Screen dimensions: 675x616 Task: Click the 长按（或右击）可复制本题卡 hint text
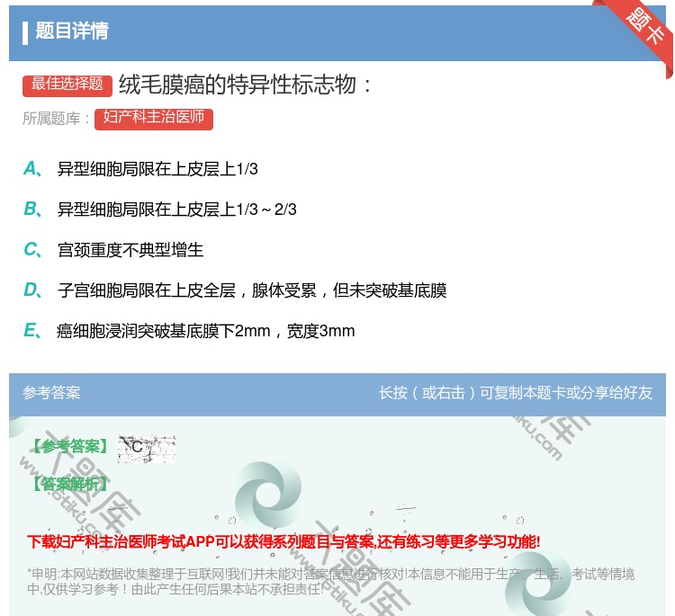click(516, 392)
